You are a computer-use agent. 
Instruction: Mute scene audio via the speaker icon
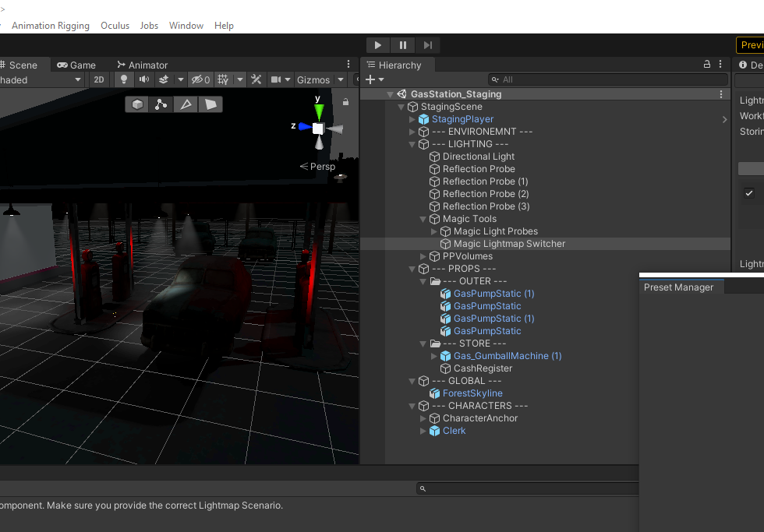click(x=144, y=79)
